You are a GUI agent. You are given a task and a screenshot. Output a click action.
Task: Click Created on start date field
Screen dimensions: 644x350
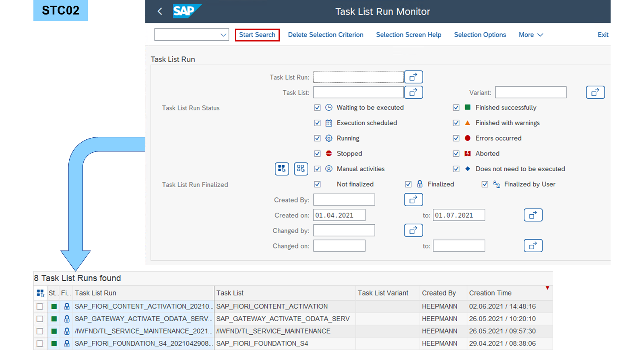pos(339,215)
